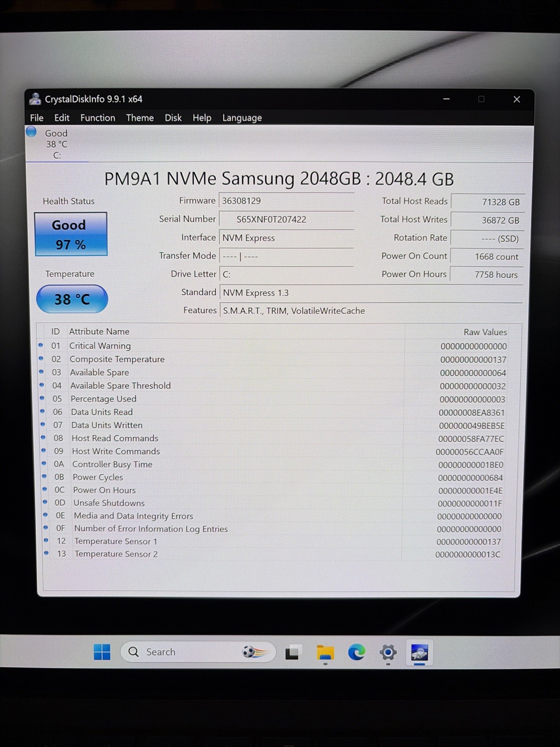Click the CrystalDiskInfo title bar app icon
Image resolution: width=560 pixels, height=747 pixels.
pyautogui.click(x=35, y=99)
